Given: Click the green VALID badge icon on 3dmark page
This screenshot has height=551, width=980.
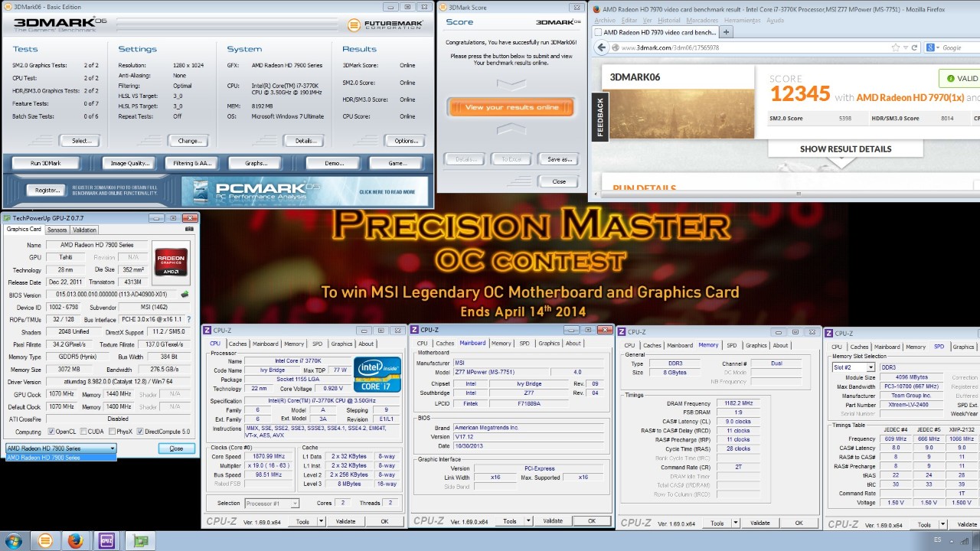Looking at the screenshot, I should pos(950,78).
